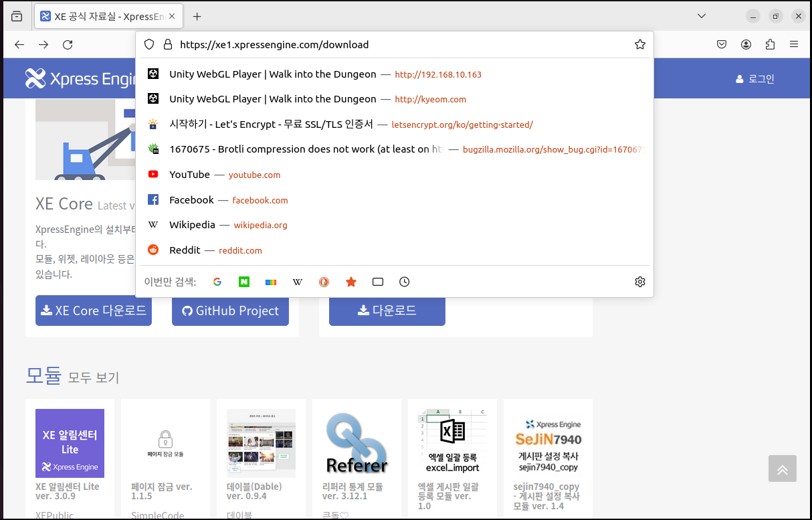The image size is (812, 520).
Task: Click 엑셀 게시판 일괄 등록 모듈 title
Action: [x=448, y=496]
